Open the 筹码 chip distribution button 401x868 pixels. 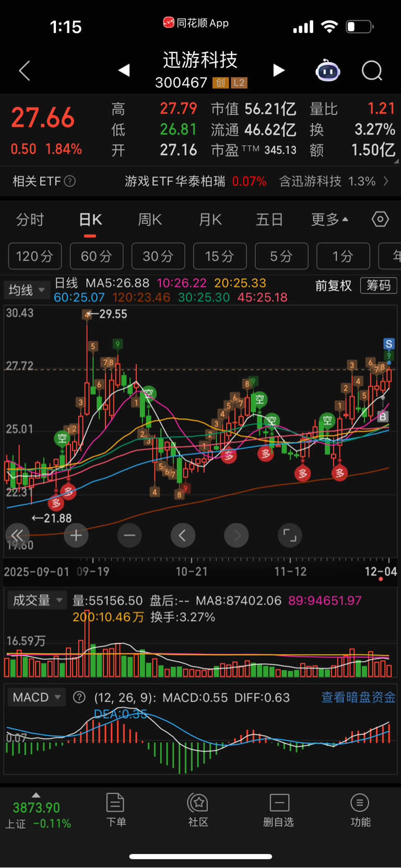pos(379,286)
